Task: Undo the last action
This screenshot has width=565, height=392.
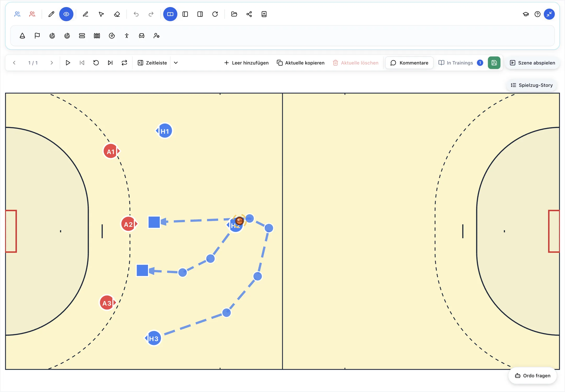Action: click(x=136, y=14)
